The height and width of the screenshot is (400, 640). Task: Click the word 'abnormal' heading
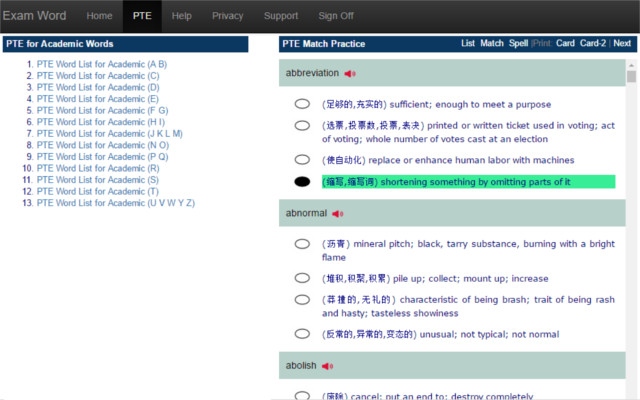click(x=306, y=213)
